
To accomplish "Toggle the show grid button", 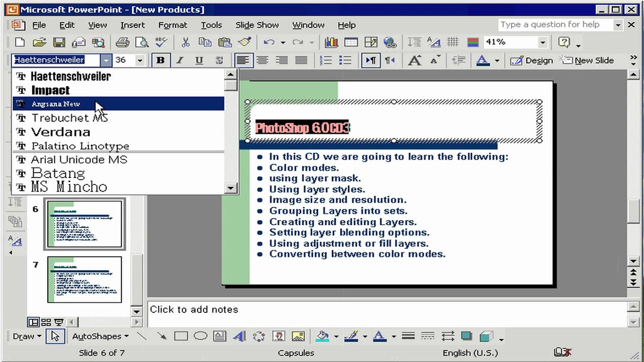I will pos(453,42).
